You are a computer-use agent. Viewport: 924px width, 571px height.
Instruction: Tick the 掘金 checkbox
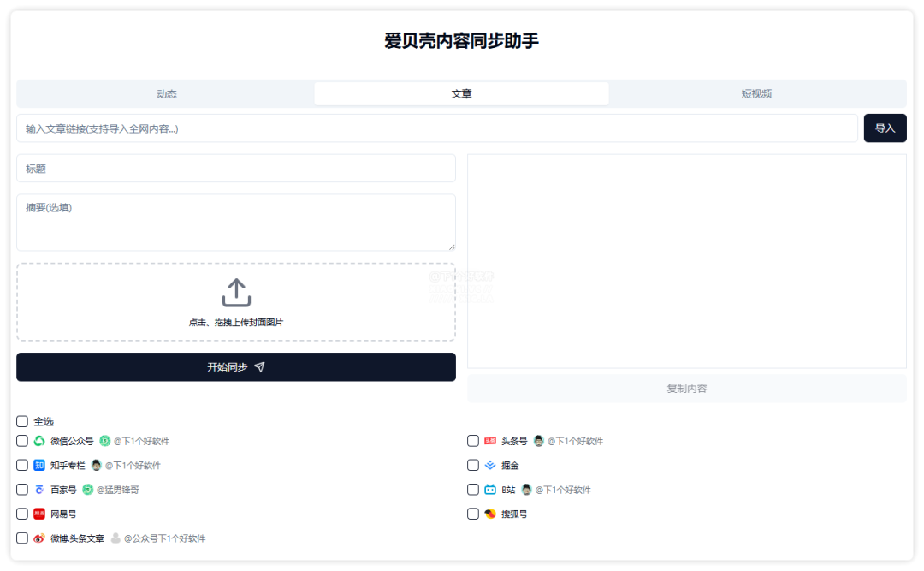pos(473,466)
